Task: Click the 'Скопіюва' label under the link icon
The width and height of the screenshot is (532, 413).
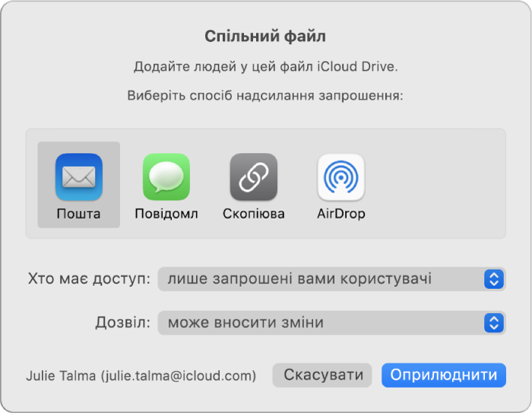Action: click(x=254, y=214)
